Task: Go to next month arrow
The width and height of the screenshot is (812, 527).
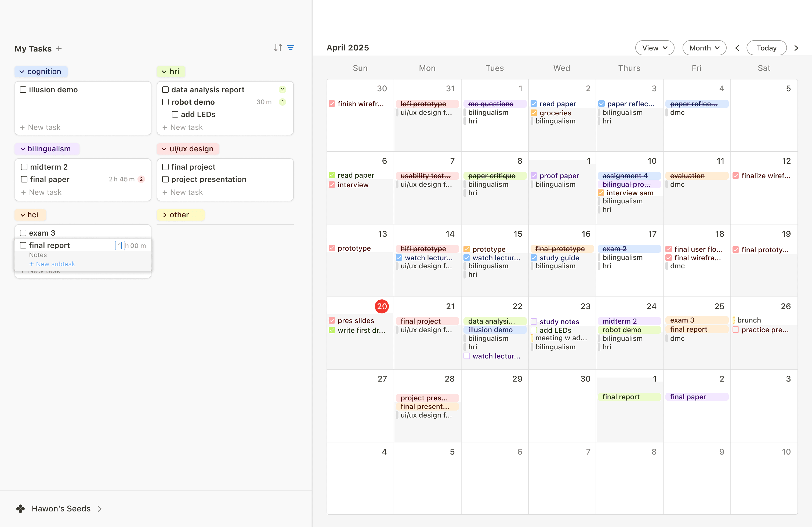Action: point(796,48)
